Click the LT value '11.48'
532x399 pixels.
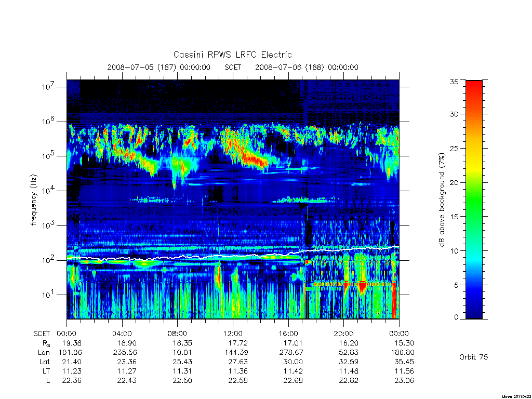pos(349,371)
